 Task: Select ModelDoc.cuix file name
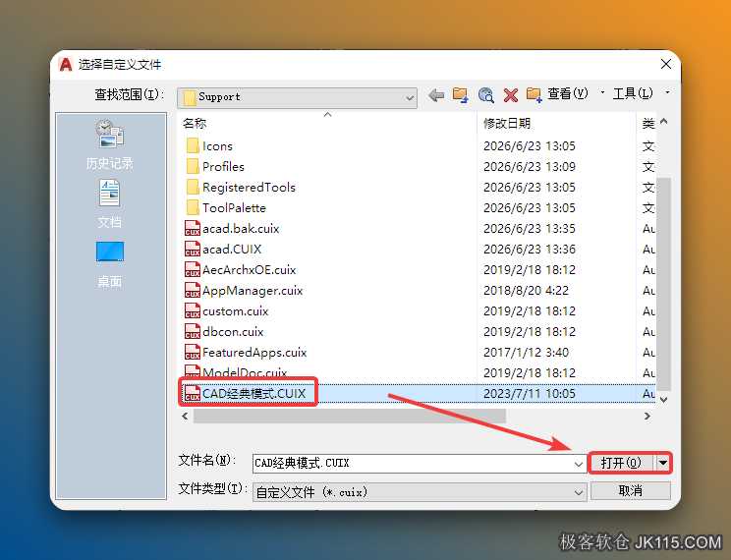245,372
